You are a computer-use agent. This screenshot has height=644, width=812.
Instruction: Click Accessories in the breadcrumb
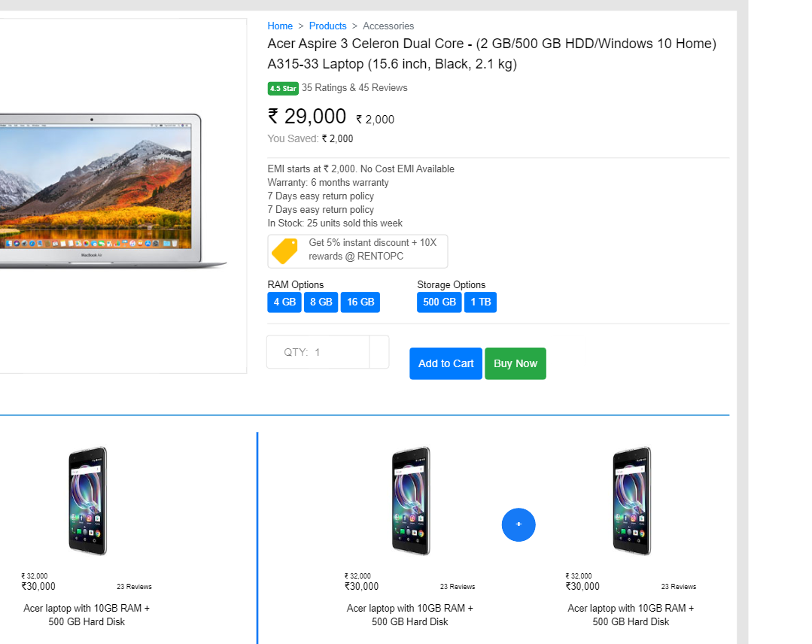[x=388, y=26]
